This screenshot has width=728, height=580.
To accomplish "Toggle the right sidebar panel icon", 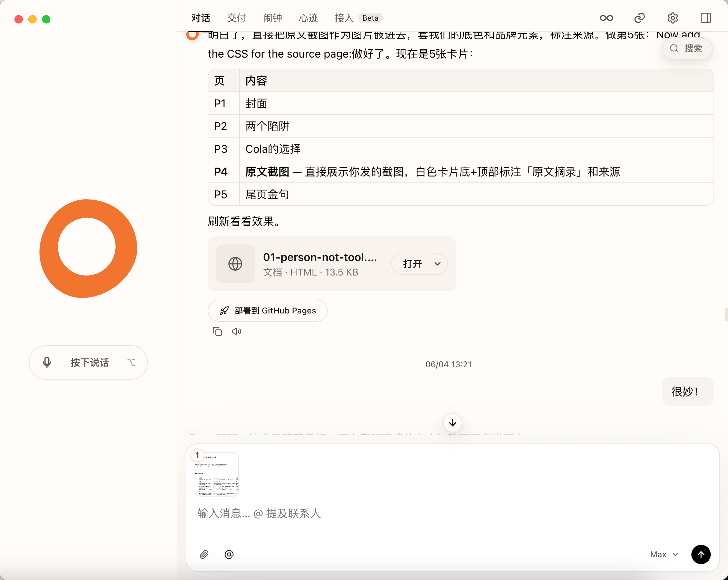I will pyautogui.click(x=706, y=18).
